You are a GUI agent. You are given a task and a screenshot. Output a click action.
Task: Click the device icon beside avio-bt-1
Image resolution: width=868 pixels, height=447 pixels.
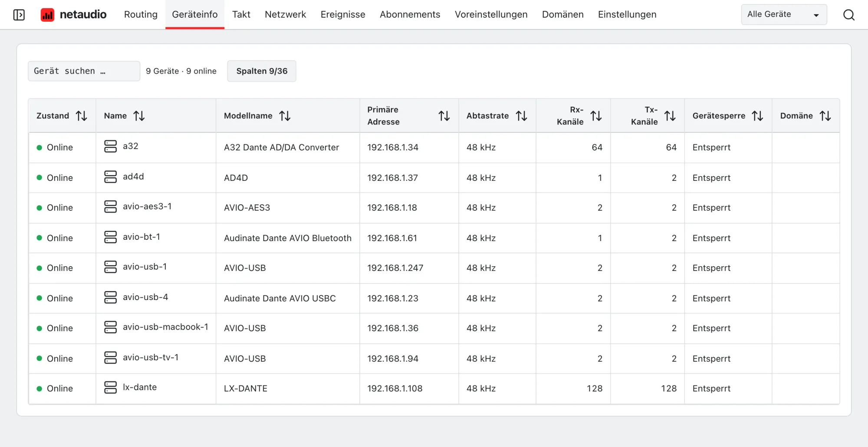[111, 237]
